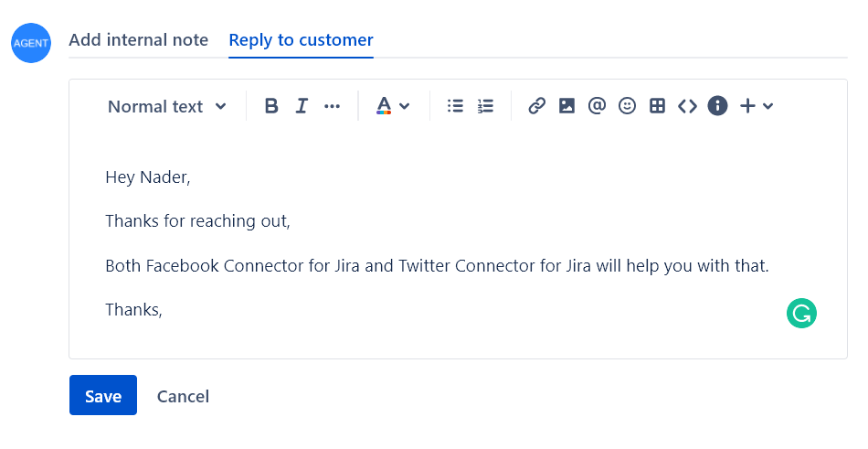Open the emoji picker
868x449 pixels.
click(627, 106)
